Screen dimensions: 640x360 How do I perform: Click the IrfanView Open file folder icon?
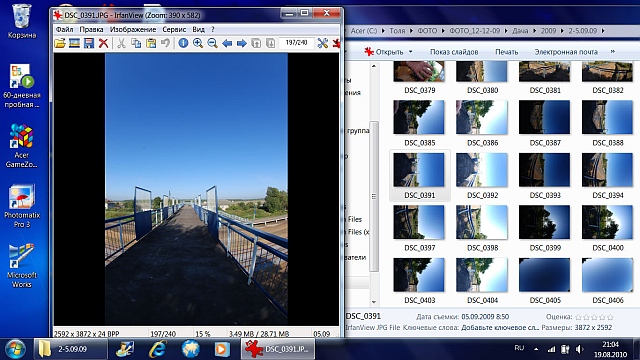click(x=60, y=43)
